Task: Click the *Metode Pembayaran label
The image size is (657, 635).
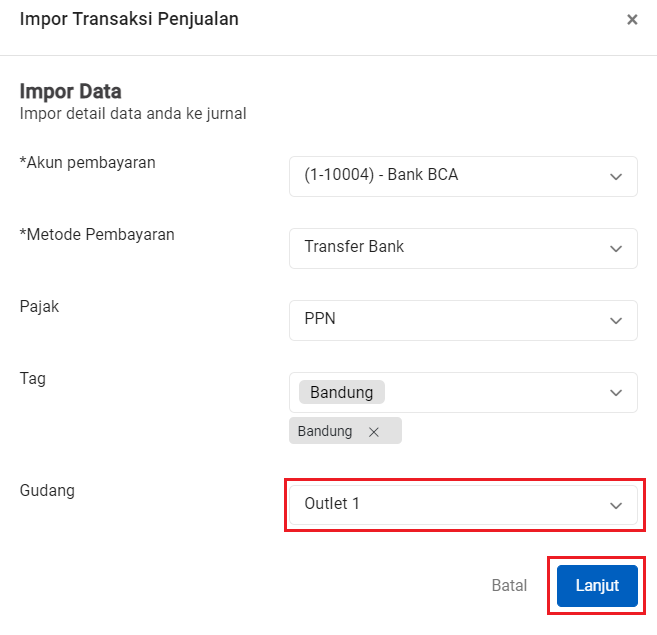Action: (x=97, y=234)
